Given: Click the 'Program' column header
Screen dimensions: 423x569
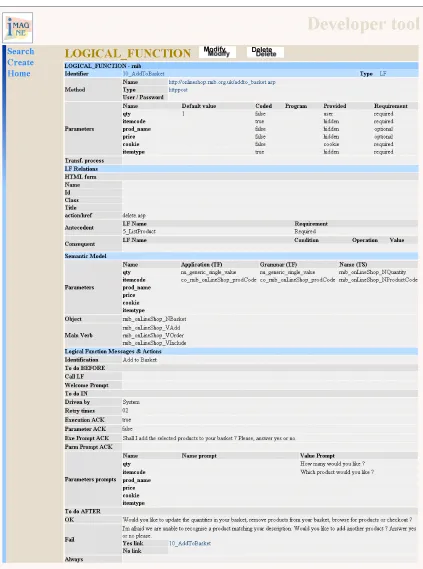Looking at the screenshot, I should click(x=296, y=106).
